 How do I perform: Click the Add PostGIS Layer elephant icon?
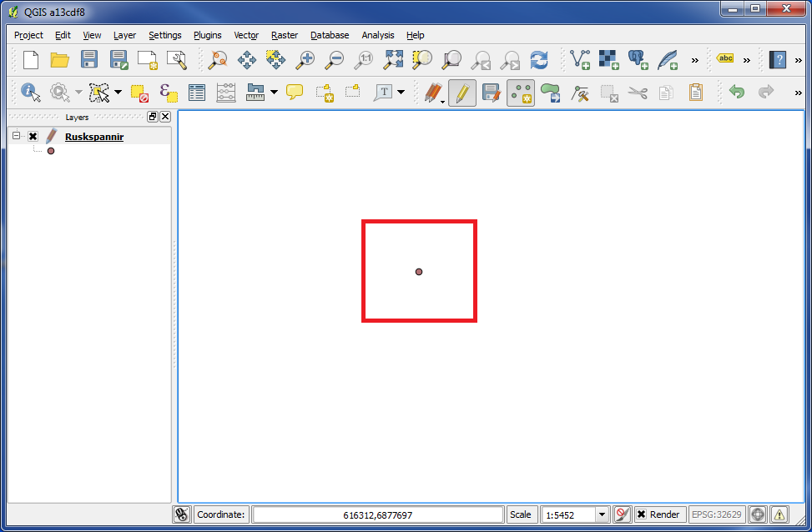(x=638, y=60)
